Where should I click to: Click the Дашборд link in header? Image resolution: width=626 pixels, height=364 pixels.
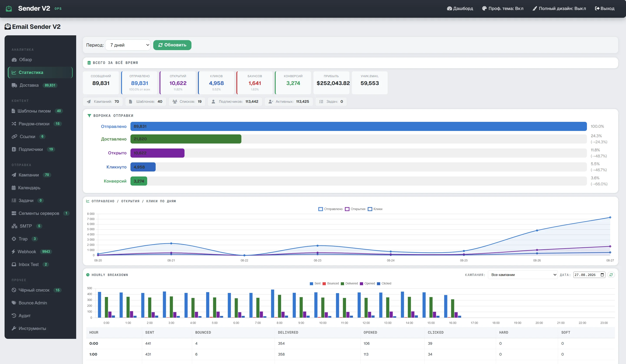point(460,9)
